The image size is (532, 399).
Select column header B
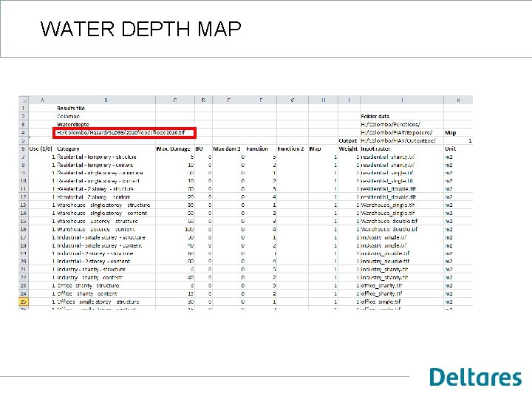[106, 100]
